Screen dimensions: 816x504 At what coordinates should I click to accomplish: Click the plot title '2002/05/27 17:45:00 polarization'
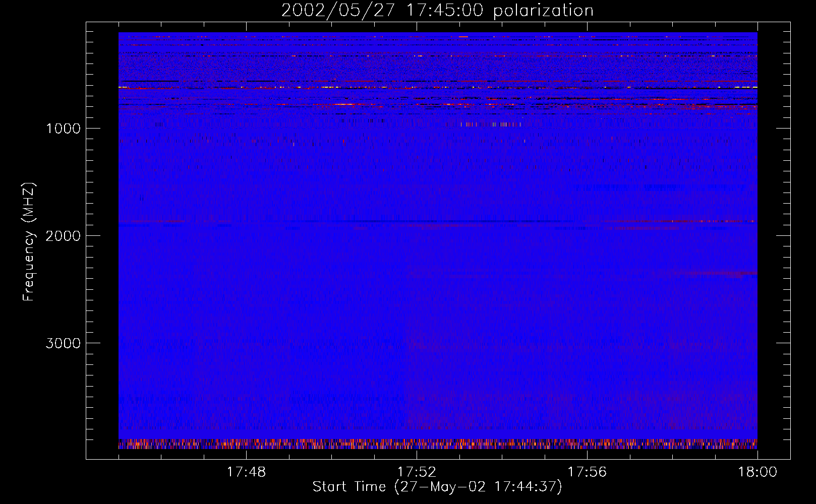pyautogui.click(x=437, y=11)
